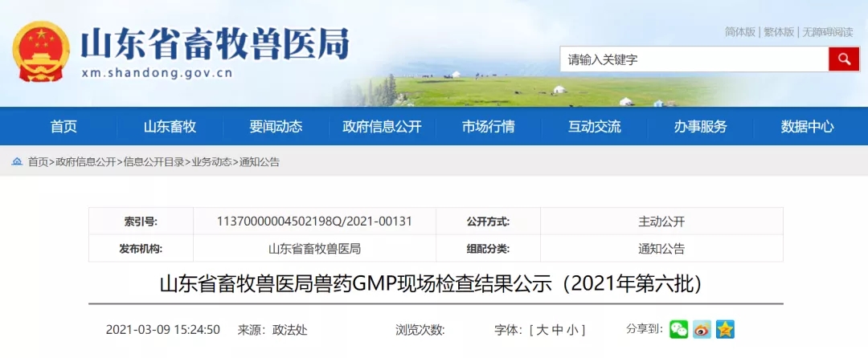Open the 数据中心 navigation tab
Screen dimensions: 868x358
pos(807,127)
